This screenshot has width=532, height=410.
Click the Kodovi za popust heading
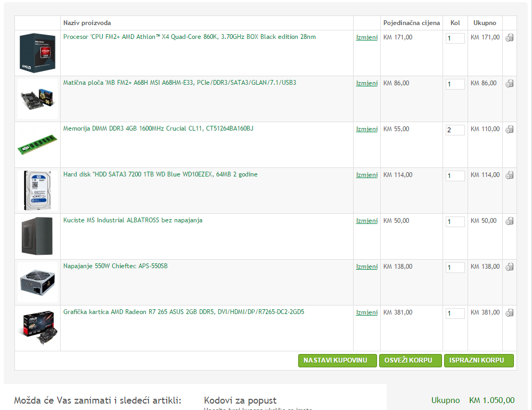240,400
